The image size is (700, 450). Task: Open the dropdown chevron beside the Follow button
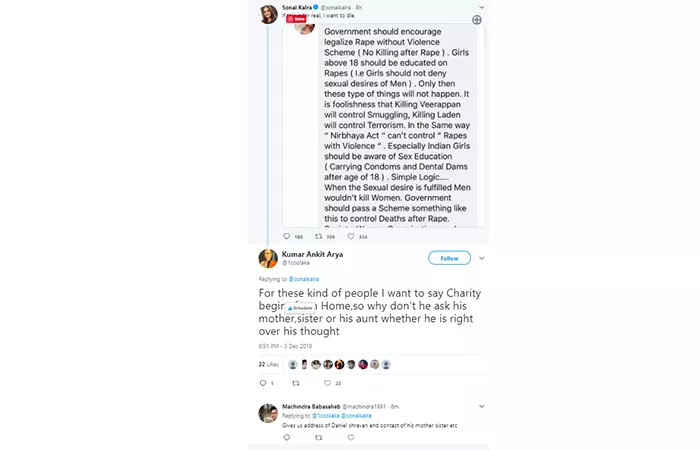(x=482, y=258)
